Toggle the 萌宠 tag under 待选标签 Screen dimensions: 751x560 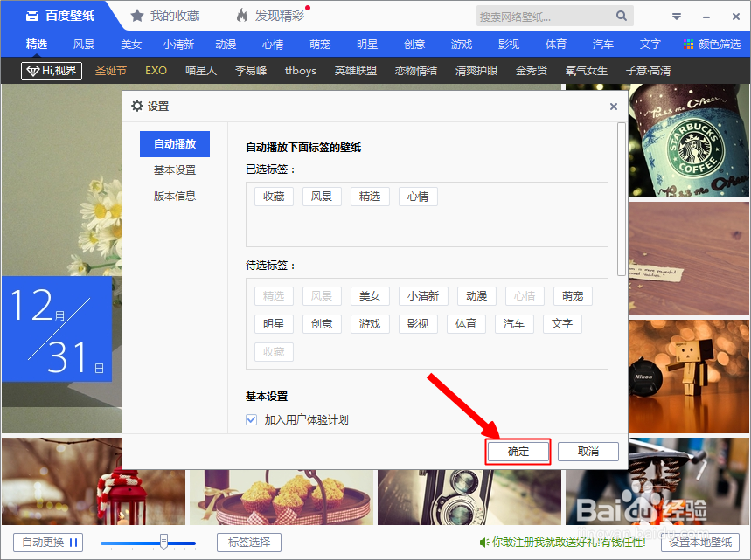pyautogui.click(x=573, y=295)
